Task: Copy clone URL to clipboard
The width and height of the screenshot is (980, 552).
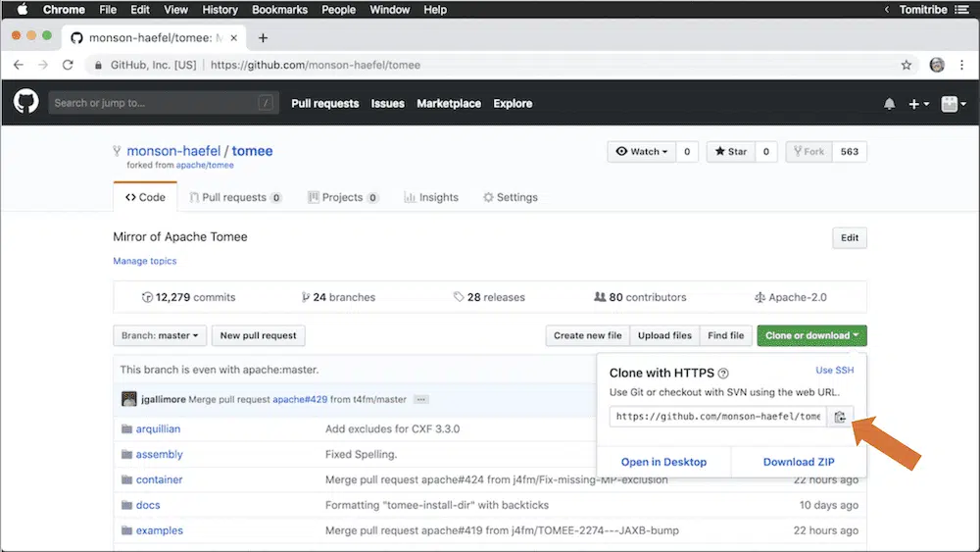Action: pyautogui.click(x=840, y=417)
